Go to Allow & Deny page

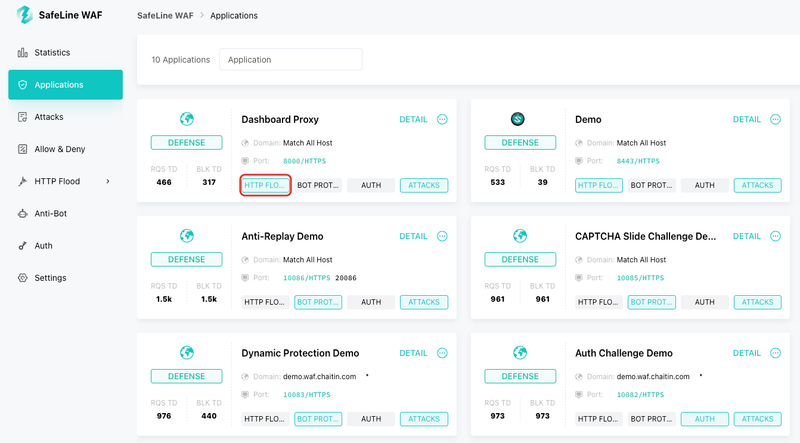coord(60,149)
